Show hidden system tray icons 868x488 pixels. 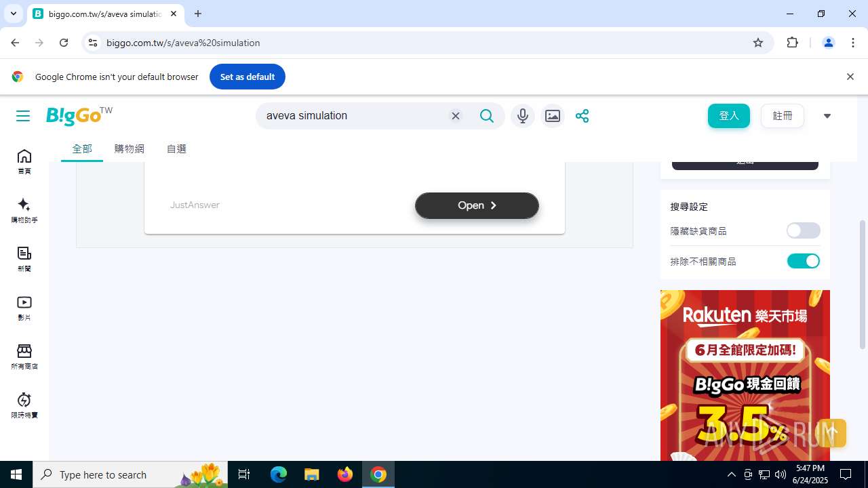[x=731, y=474]
